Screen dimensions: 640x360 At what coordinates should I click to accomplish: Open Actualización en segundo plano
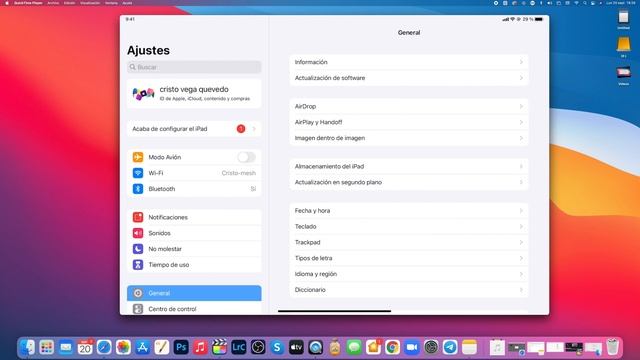click(x=409, y=182)
